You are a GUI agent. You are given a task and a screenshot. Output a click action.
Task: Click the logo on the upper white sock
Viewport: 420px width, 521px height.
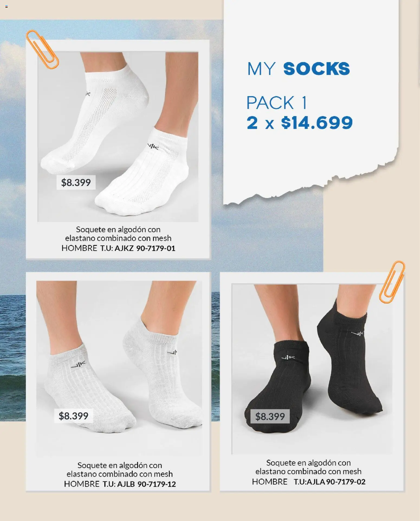(87, 94)
